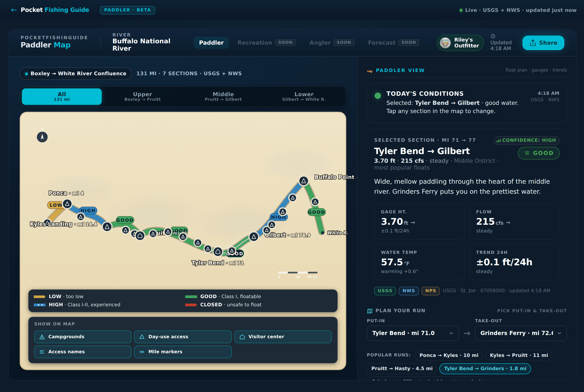Select the Paddler tab
Screen dimensions: 584x392
pyautogui.click(x=211, y=43)
